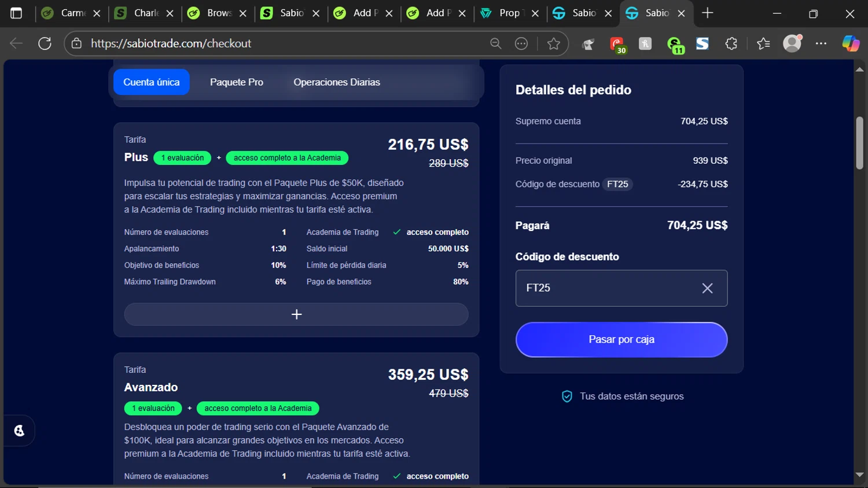The width and height of the screenshot is (868, 488).
Task: Switch to the Prop browser tab
Action: [510, 13]
